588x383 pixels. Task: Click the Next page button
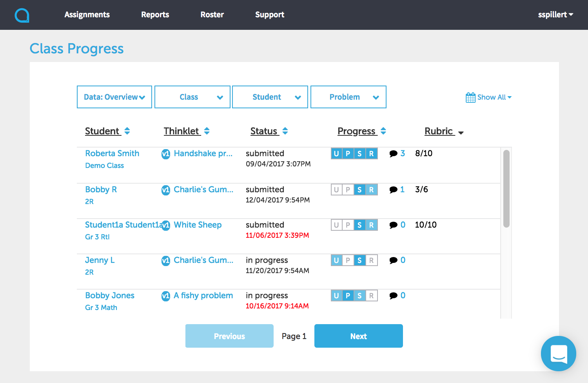pos(359,336)
